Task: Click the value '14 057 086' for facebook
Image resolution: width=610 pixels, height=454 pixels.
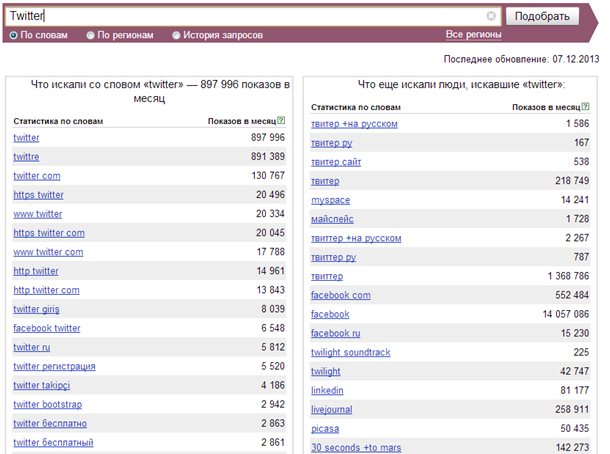Action: pos(566,314)
